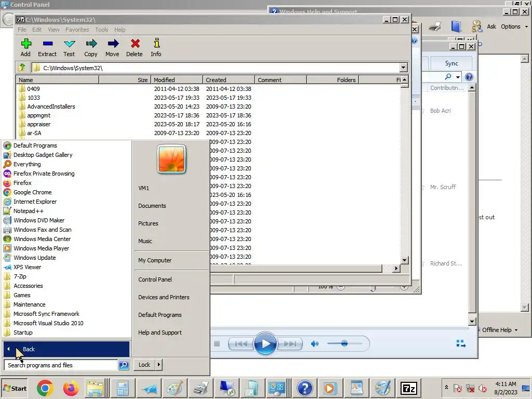
Task: Click the Move arrow icon in 7-Zip
Action: (x=112, y=48)
